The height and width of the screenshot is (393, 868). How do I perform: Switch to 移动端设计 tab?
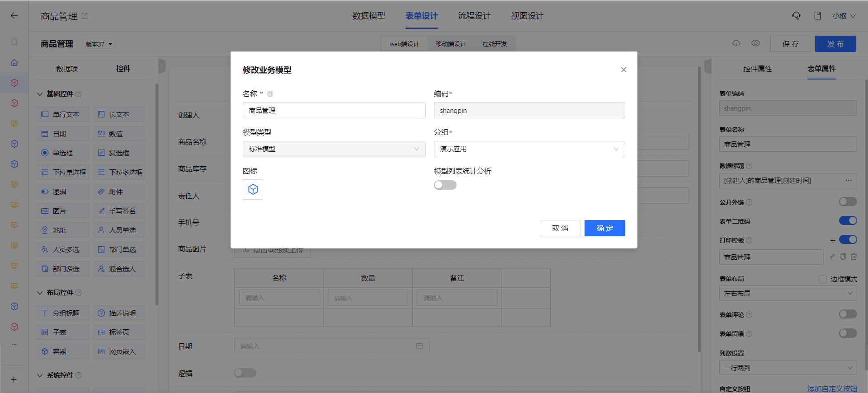pyautogui.click(x=451, y=44)
